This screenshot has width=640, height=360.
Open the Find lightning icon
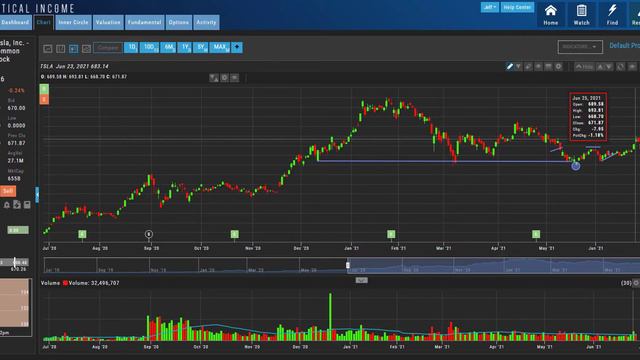(x=612, y=15)
